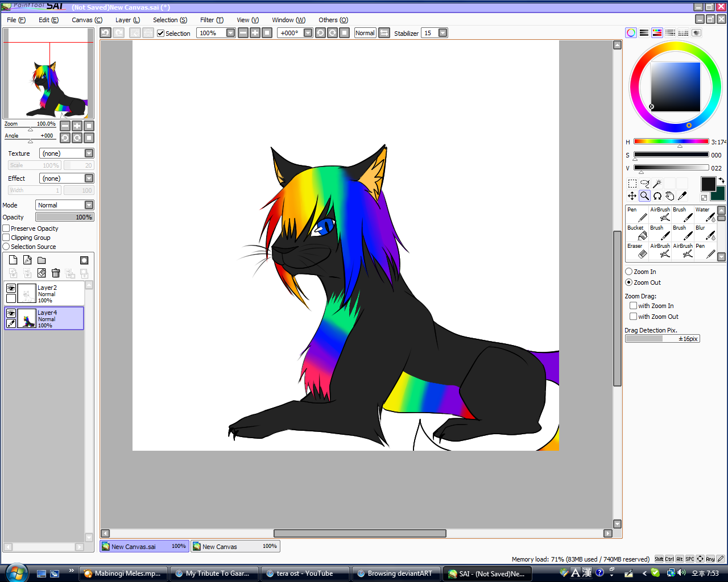Open the toolbar zoom percentage dropdown
This screenshot has height=582, width=728.
[x=230, y=33]
